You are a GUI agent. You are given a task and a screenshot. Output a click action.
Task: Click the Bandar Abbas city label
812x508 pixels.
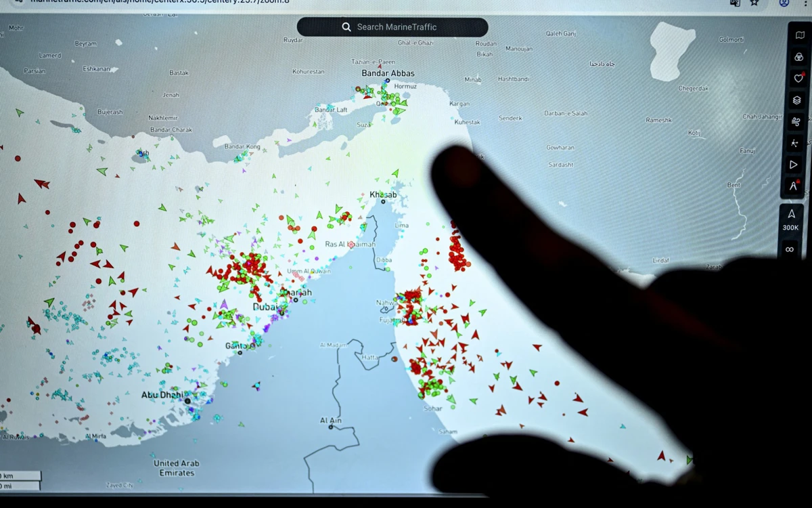(388, 73)
